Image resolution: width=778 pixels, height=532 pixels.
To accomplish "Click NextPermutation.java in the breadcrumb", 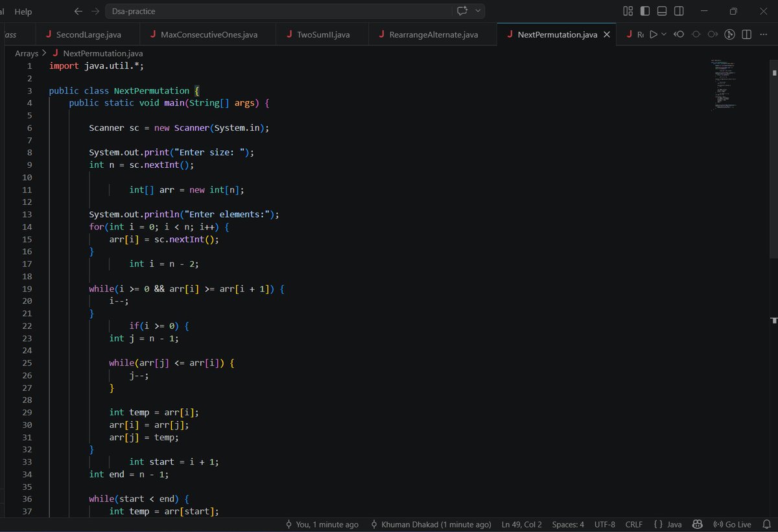I will click(103, 53).
